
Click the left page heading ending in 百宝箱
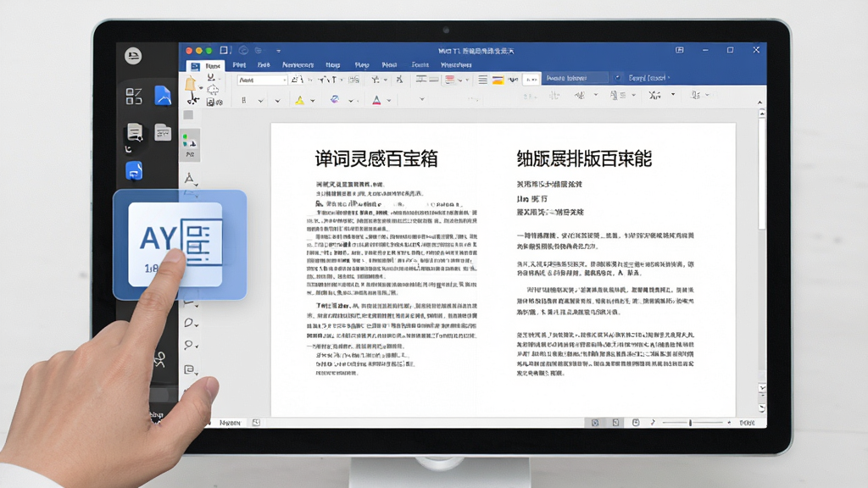click(x=376, y=158)
